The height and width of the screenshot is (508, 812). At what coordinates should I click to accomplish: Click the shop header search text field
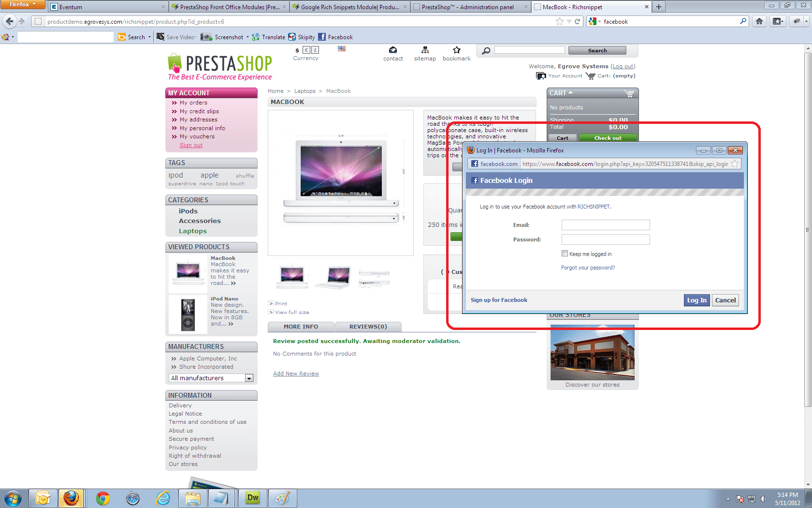click(529, 50)
